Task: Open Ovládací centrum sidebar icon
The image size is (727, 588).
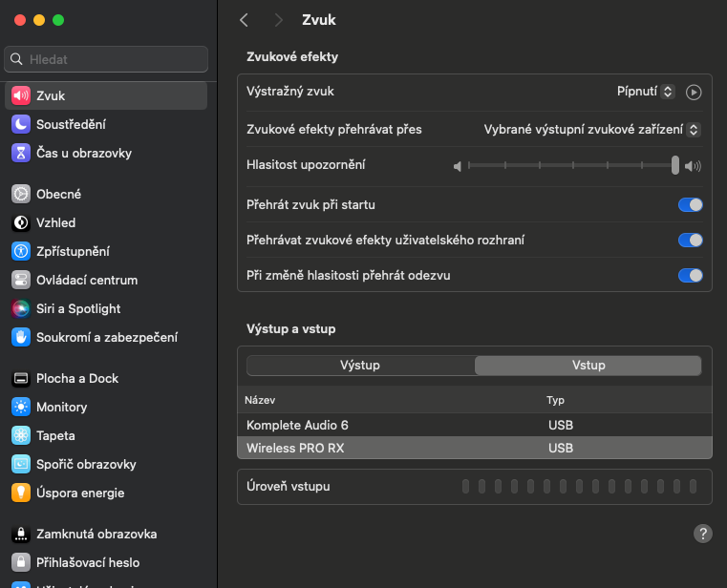Action: click(21, 280)
